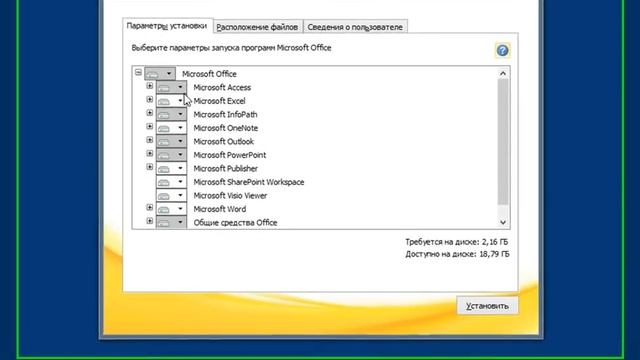Select the Microsoft Publisher label
Image resolution: width=640 pixels, height=360 pixels.
tap(225, 168)
